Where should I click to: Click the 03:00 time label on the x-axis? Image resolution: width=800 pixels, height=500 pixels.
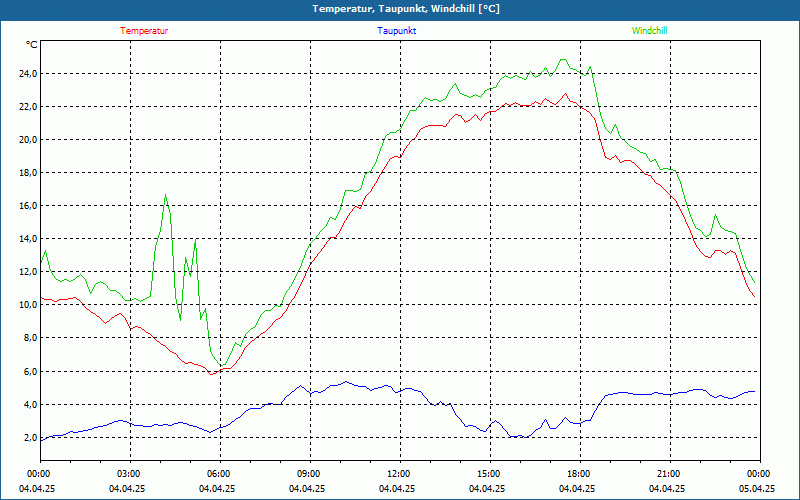pyautogui.click(x=131, y=474)
